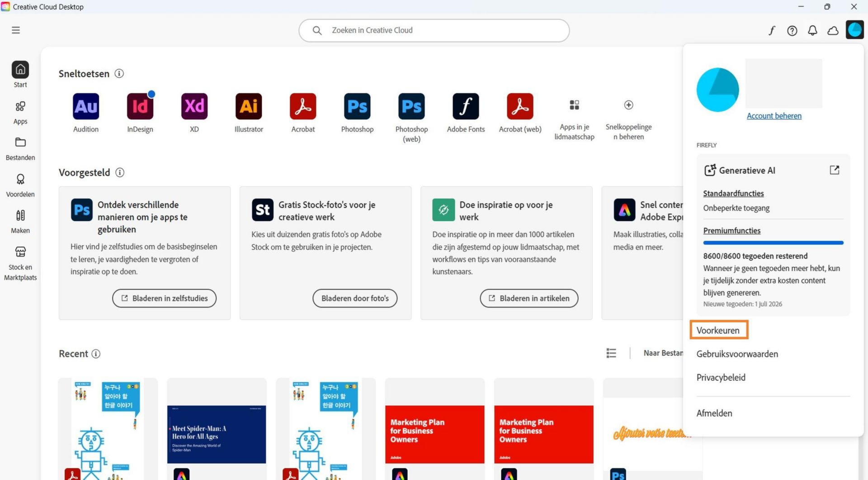868x480 pixels.
Task: Click the Naar Bestanden link
Action: [663, 353]
